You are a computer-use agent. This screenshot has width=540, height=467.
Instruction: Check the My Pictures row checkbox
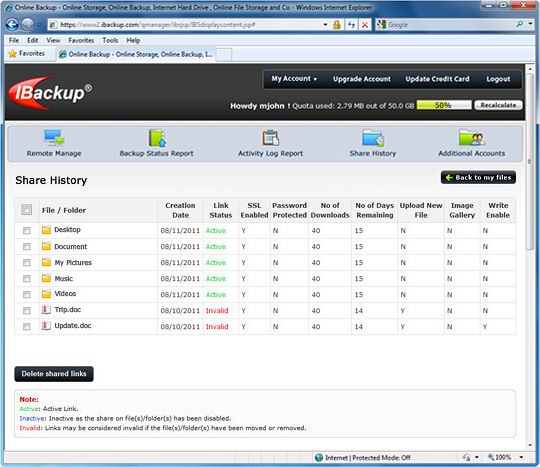[27, 262]
